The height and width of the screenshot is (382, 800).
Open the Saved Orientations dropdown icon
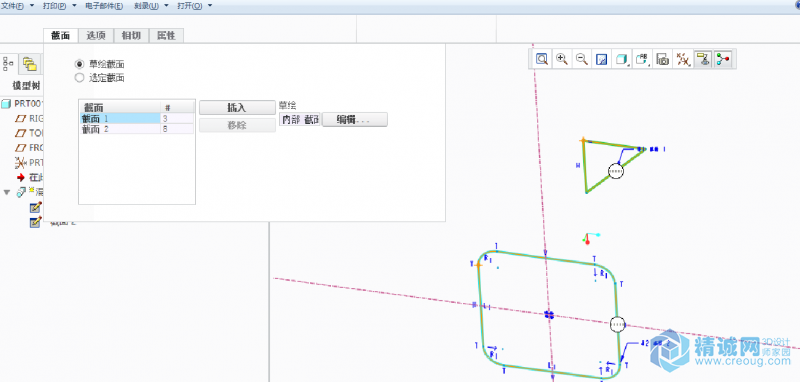click(x=642, y=59)
